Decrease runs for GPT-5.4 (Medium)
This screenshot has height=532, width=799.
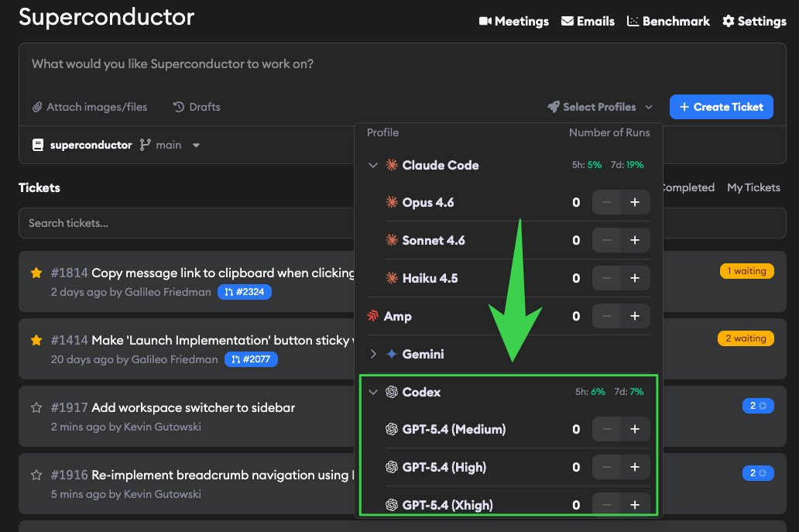point(606,429)
